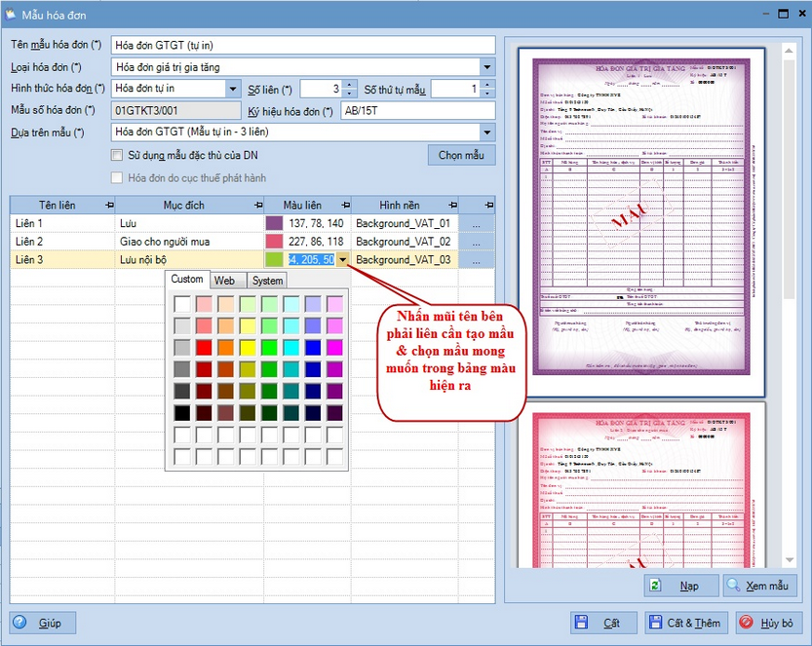812x646 pixels.
Task: Reload with the Nạp button
Action: tap(681, 586)
